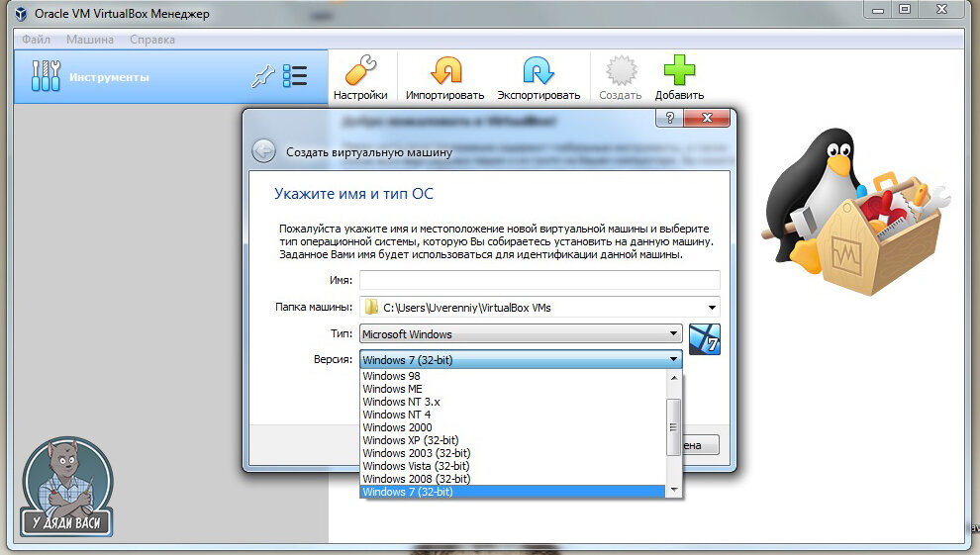
Task: Close the Создать виртуальную машину dialog
Action: (x=707, y=118)
